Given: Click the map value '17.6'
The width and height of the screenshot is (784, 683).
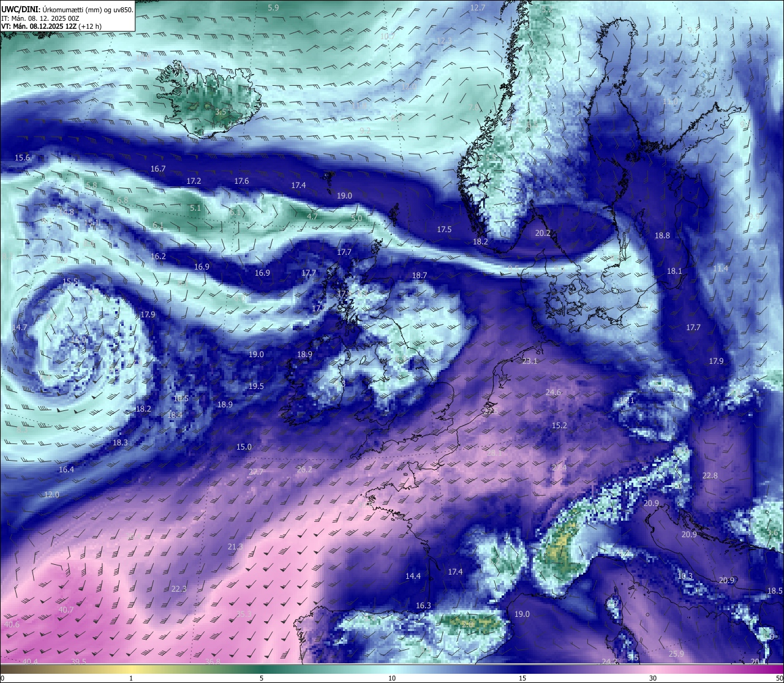Looking at the screenshot, I should coord(241,181).
